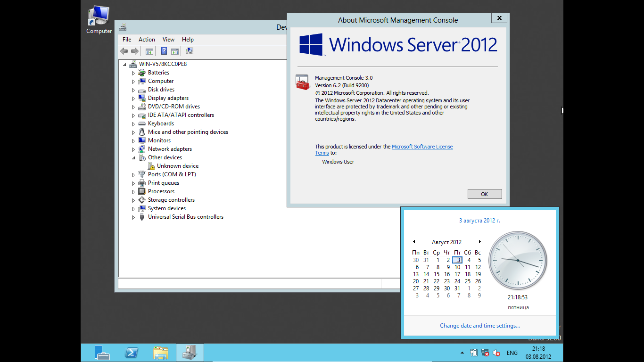Toggle Show/Hide Console Tree toolbar icon
This screenshot has width=644, height=362.
point(149,51)
